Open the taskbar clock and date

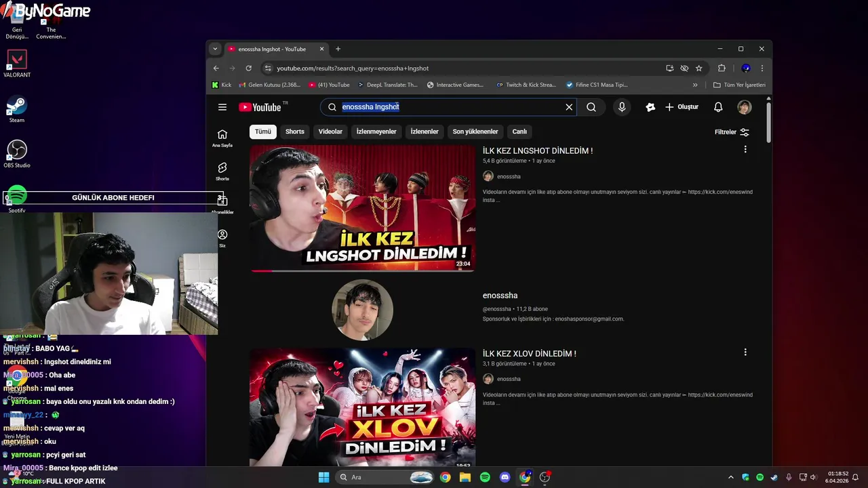[838, 477]
